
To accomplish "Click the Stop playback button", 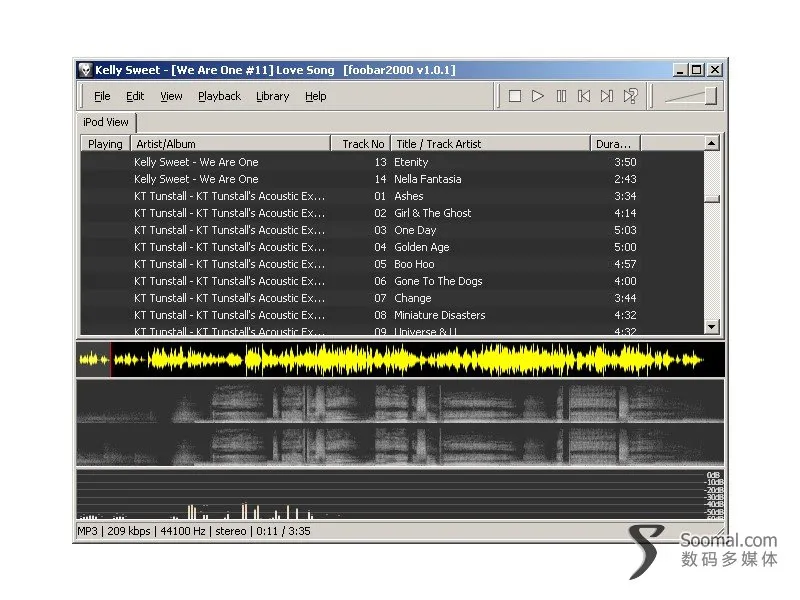I will point(515,96).
